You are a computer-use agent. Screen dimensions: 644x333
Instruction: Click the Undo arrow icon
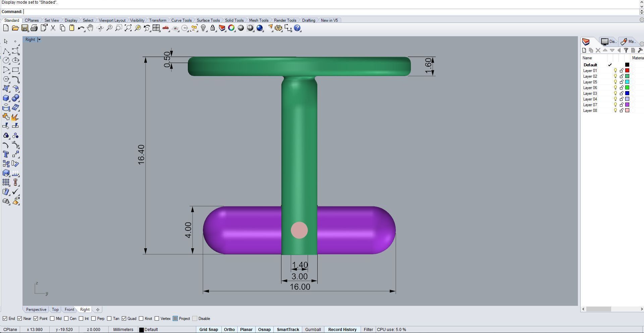81,28
